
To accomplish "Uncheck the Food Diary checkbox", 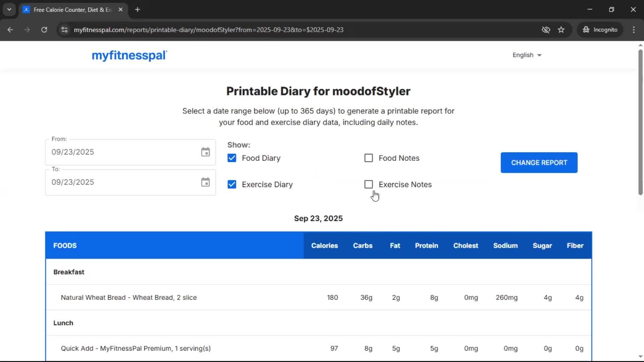I will pyautogui.click(x=232, y=158).
